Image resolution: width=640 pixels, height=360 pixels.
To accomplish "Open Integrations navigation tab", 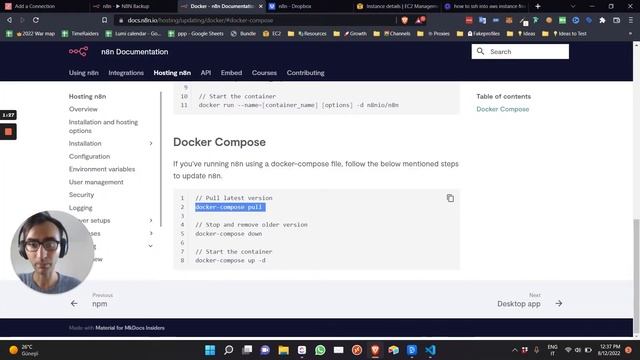I will [x=126, y=73].
